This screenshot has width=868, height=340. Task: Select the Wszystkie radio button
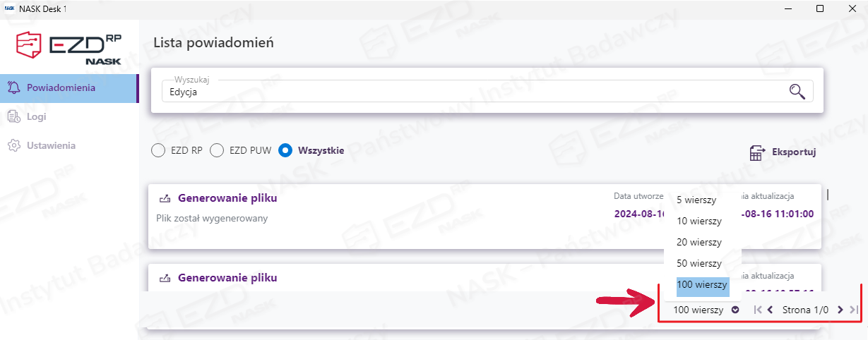(x=285, y=150)
